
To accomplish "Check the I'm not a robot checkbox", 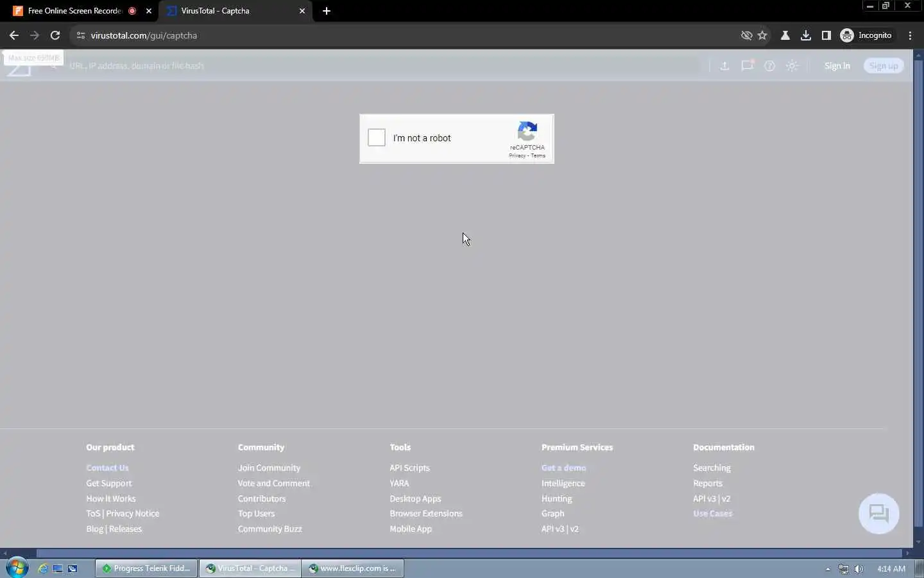I will [377, 137].
